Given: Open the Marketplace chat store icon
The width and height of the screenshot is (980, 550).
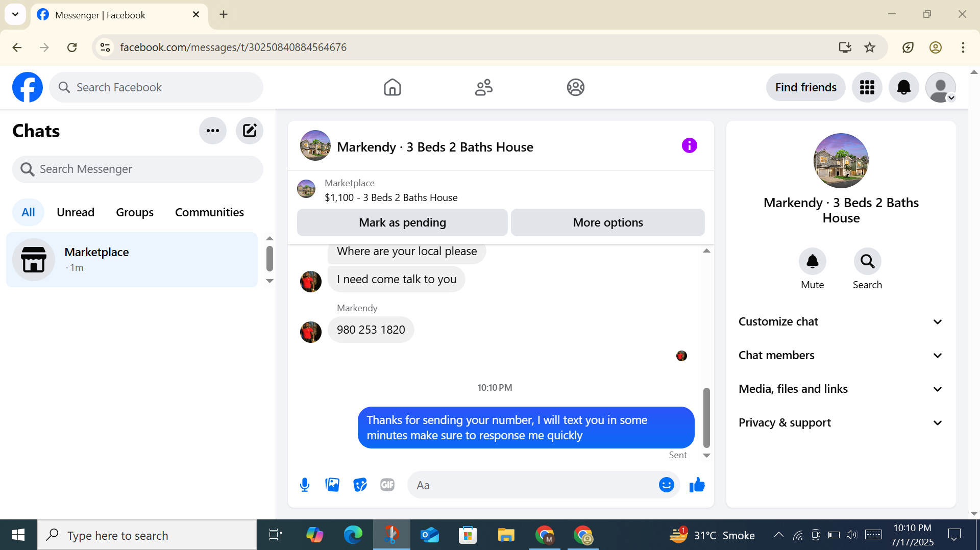Looking at the screenshot, I should pos(34,260).
